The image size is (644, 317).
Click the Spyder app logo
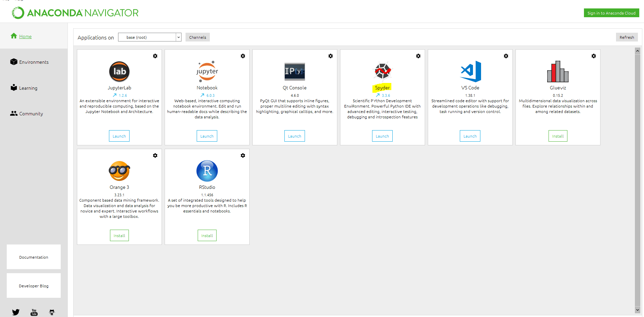[383, 71]
